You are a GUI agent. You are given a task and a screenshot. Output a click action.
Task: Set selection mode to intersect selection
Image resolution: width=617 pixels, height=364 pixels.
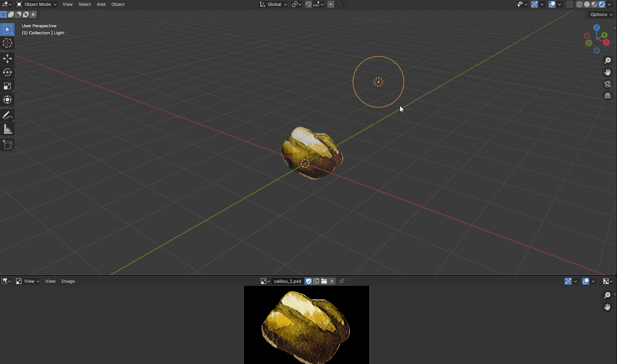pos(33,14)
